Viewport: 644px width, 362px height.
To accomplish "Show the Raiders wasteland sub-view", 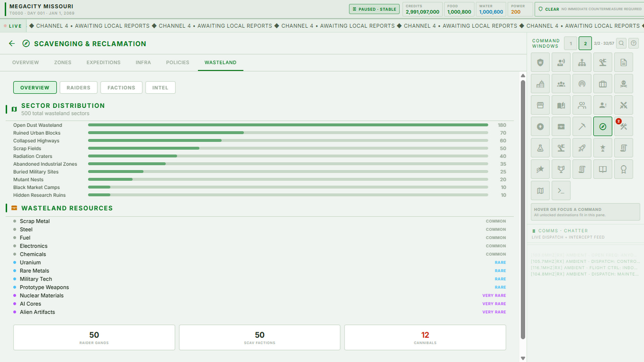I will pyautogui.click(x=78, y=87).
